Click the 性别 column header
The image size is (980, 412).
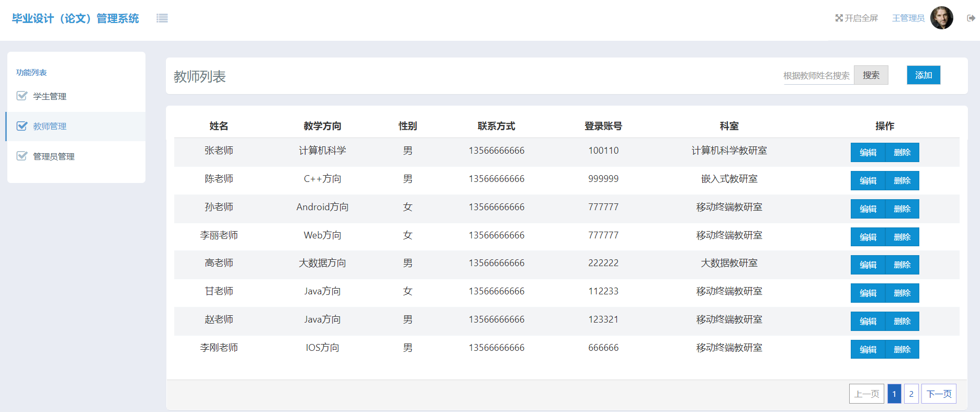(408, 126)
